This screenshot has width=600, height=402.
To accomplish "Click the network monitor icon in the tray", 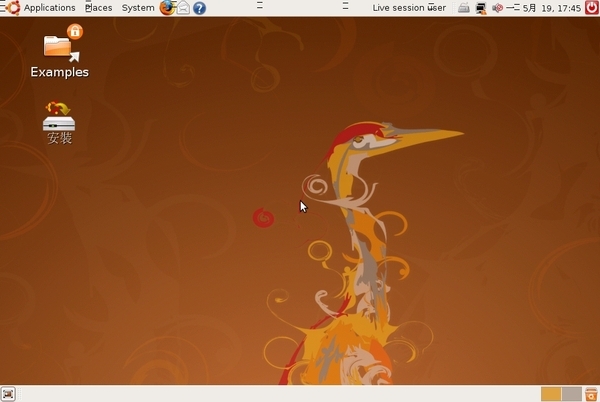I will pos(481,8).
